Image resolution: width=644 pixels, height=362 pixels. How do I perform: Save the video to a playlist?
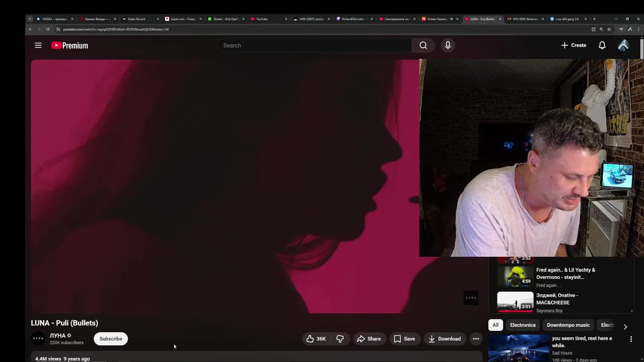(x=405, y=339)
